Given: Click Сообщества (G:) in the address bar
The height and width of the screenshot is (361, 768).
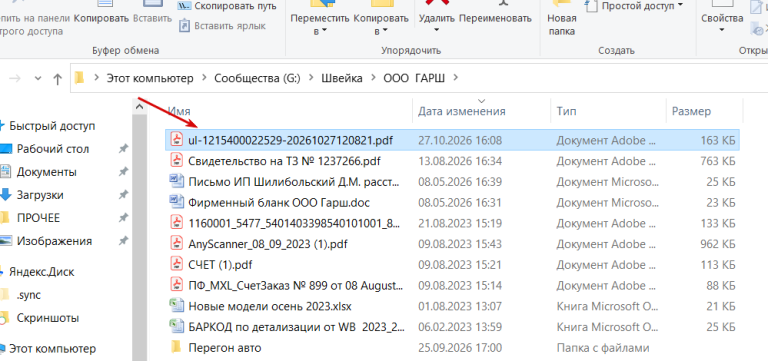Looking at the screenshot, I should 257,78.
